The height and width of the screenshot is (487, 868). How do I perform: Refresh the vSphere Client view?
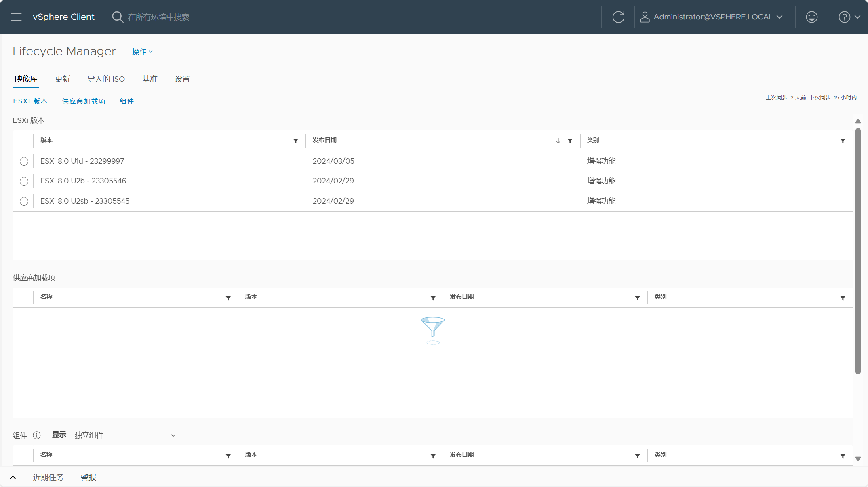pyautogui.click(x=618, y=17)
